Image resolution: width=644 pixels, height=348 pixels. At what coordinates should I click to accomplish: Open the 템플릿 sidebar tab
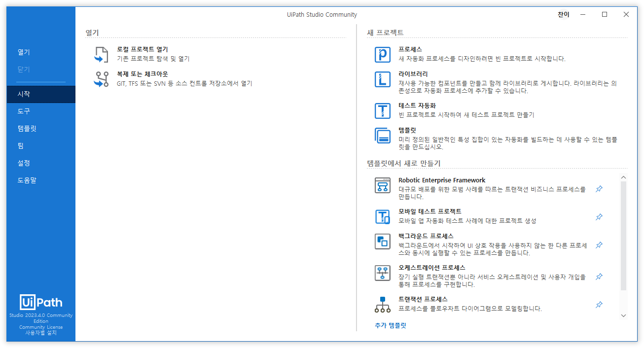click(41, 129)
